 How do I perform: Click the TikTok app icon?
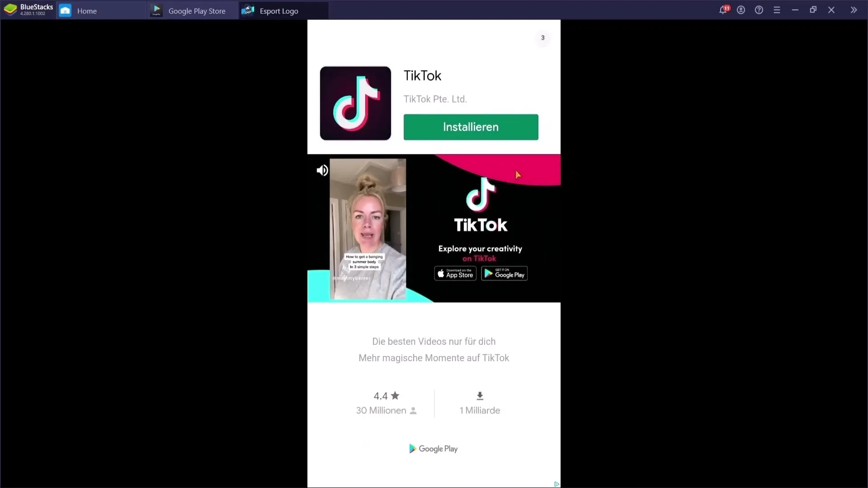click(355, 103)
